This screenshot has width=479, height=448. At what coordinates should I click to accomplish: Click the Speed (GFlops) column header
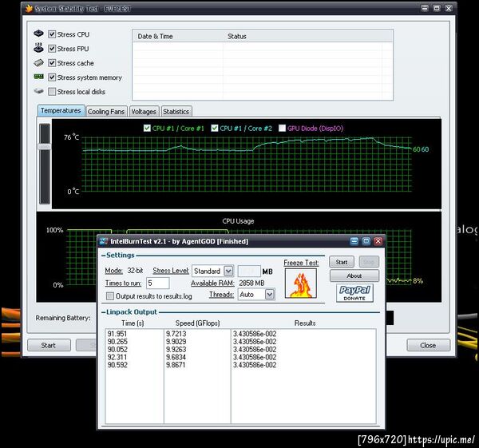point(198,323)
